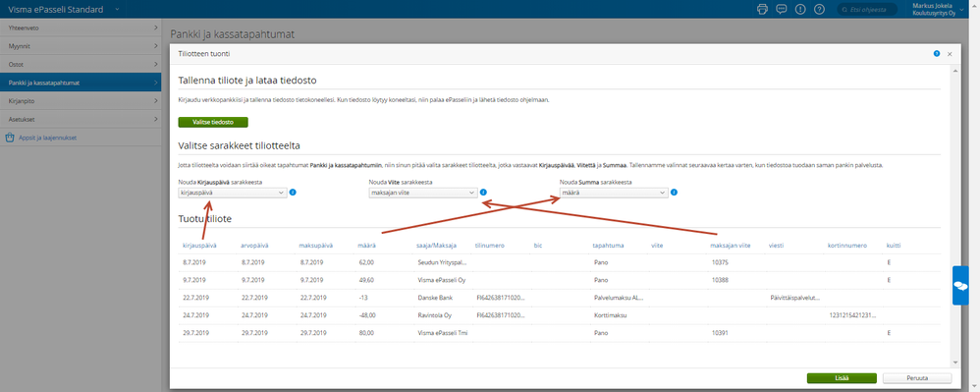Close the Tiliotteen tuonti dialog

pos(950,54)
